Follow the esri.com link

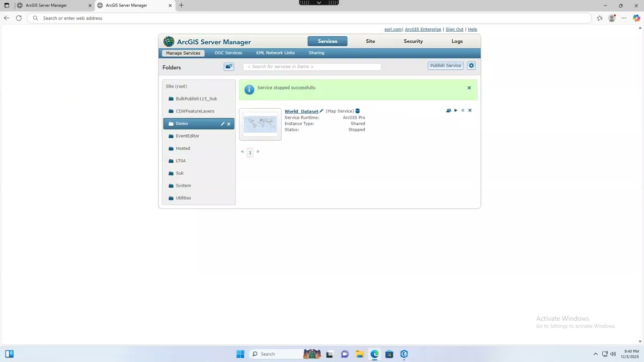click(393, 29)
